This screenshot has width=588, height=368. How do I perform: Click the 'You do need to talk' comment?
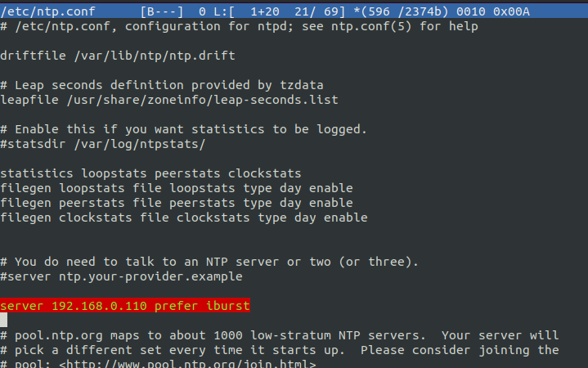coord(209,262)
